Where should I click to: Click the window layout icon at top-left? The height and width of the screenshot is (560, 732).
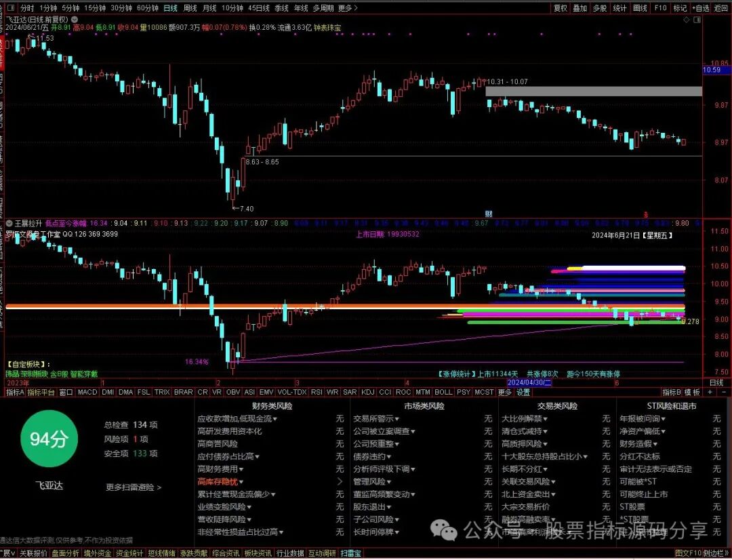pyautogui.click(x=12, y=8)
